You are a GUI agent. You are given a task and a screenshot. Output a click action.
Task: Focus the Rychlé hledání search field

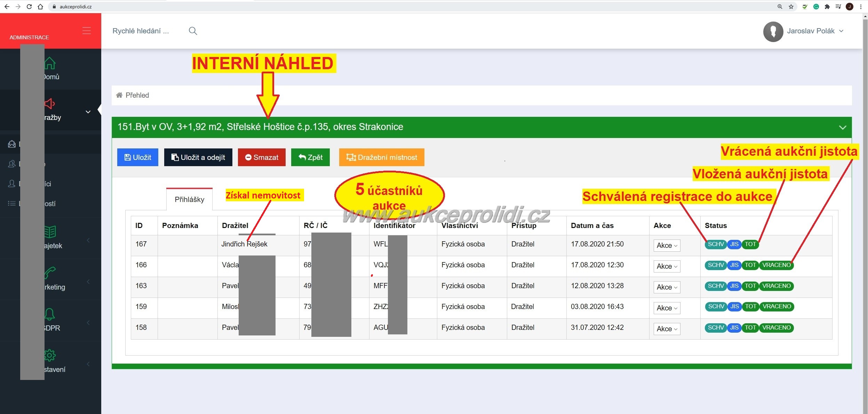(141, 31)
